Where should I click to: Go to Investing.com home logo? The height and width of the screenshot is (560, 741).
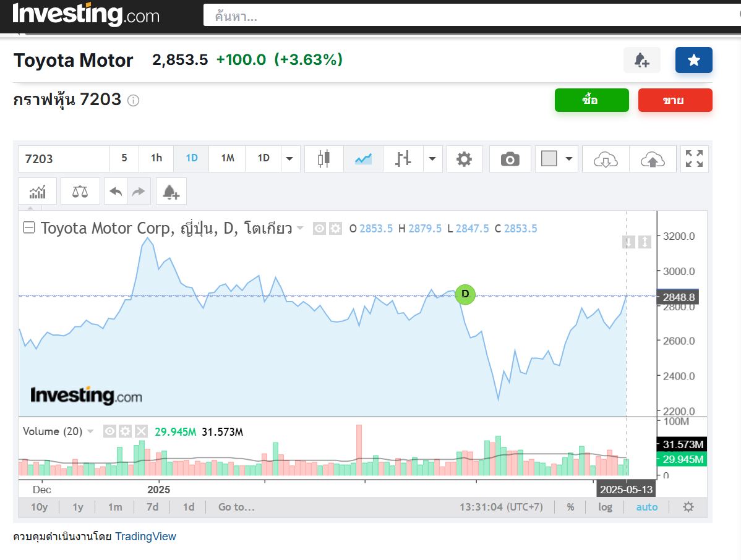point(85,15)
